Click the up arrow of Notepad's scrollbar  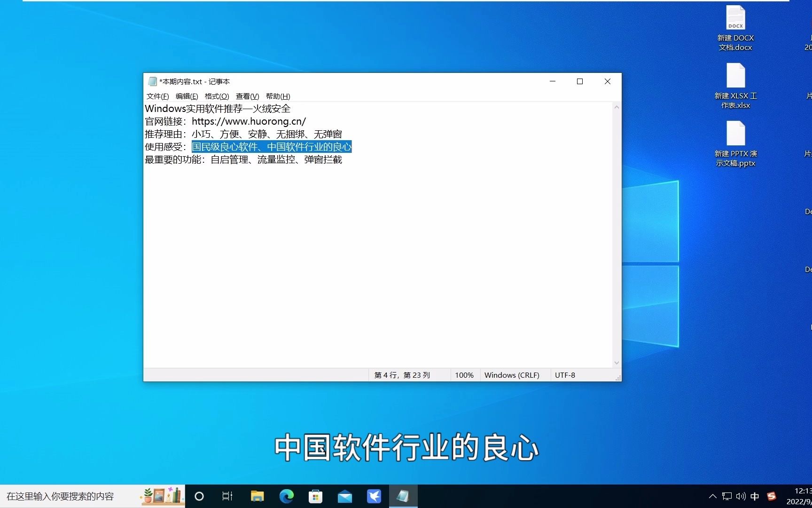(x=616, y=107)
